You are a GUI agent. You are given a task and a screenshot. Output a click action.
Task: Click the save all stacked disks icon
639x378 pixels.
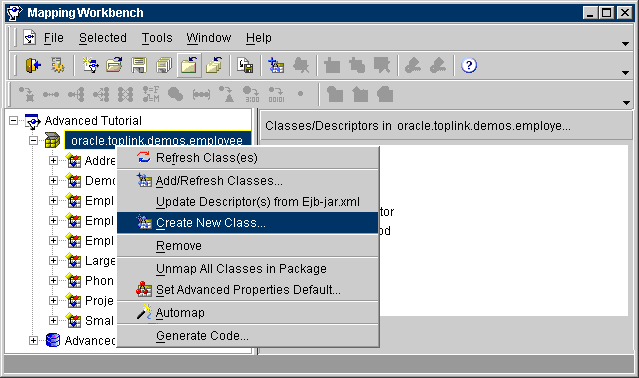(164, 65)
